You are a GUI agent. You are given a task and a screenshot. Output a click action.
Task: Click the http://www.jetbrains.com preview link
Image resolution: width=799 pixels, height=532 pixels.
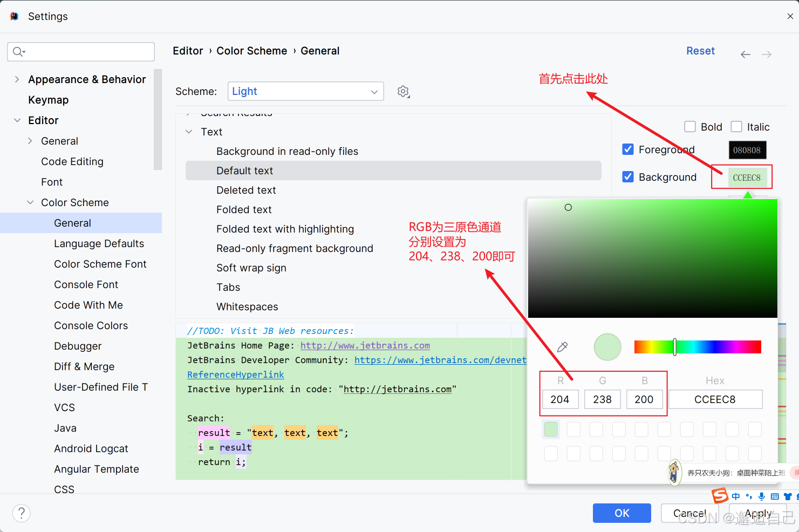tap(365, 345)
